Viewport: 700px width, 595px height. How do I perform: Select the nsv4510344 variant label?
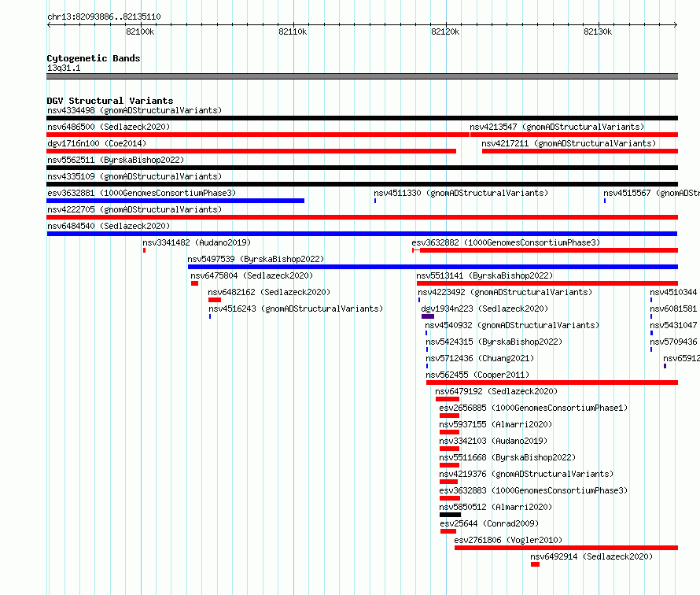[x=673, y=292]
